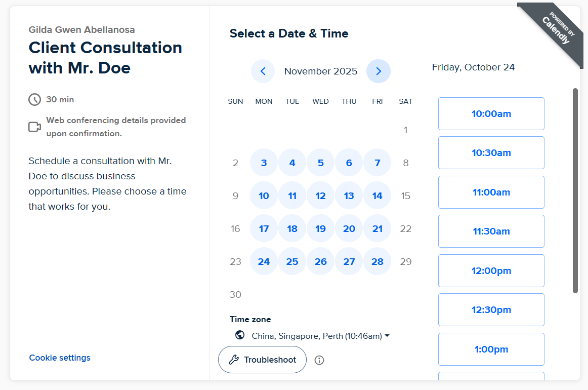The width and height of the screenshot is (588, 390).
Task: Choose November 21 on the calendar
Action: point(377,229)
